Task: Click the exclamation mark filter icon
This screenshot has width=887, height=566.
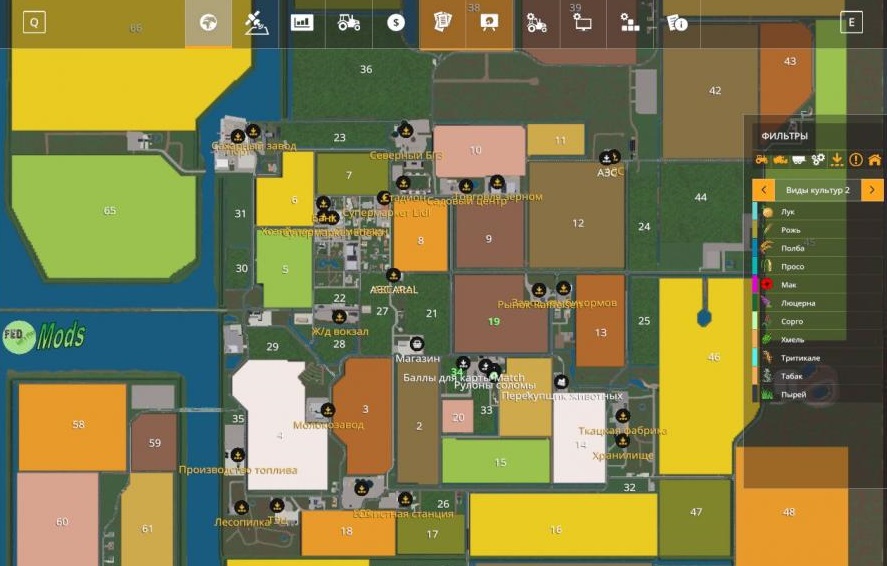Action: 855,160
